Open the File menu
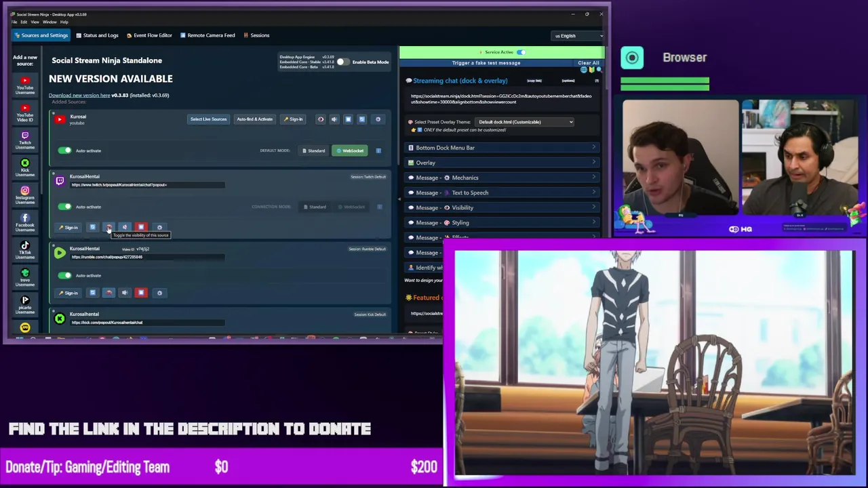The height and width of the screenshot is (488, 868). coord(14,22)
